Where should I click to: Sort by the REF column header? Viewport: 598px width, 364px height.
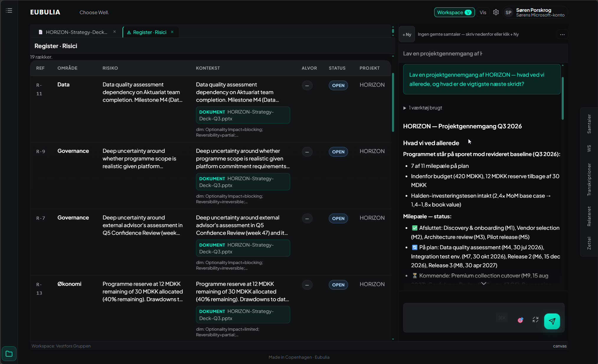40,68
